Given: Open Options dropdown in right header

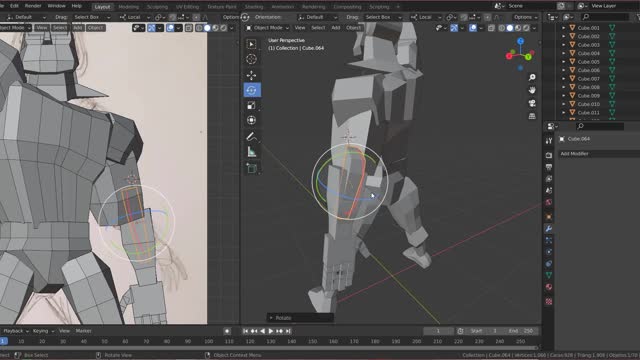Looking at the screenshot, I should click(525, 17).
